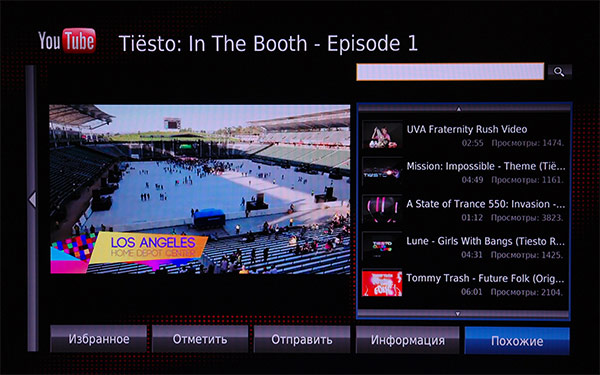Open the Информация tab
The height and width of the screenshot is (375, 600).
(408, 340)
